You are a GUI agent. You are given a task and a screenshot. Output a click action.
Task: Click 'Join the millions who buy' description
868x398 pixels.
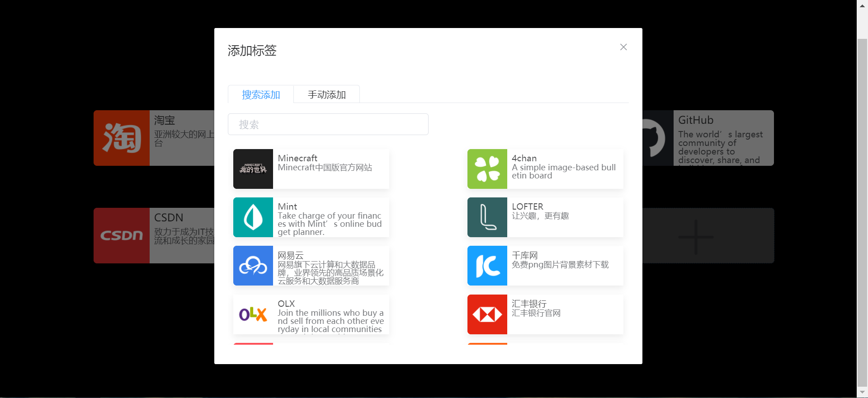pos(330,321)
